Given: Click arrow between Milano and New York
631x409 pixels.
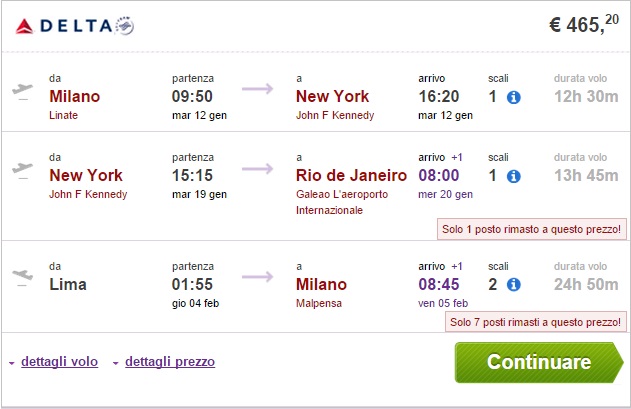Looking at the screenshot, I should pyautogui.click(x=258, y=89).
